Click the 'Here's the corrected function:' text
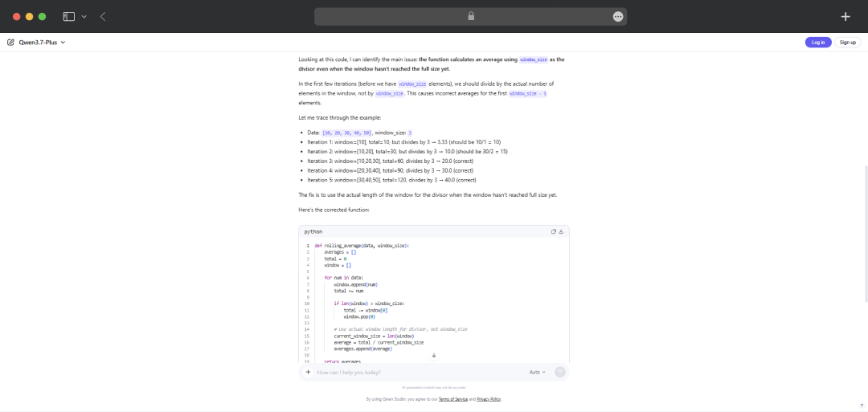 pos(334,210)
